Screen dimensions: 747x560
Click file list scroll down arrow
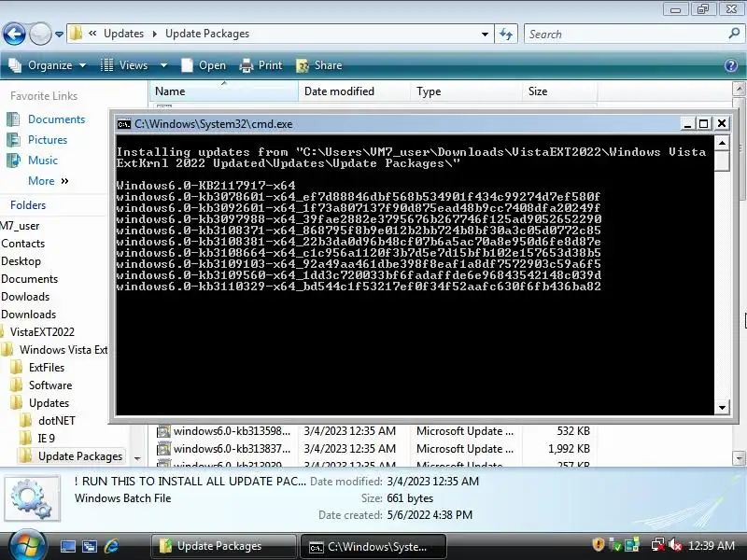click(739, 458)
